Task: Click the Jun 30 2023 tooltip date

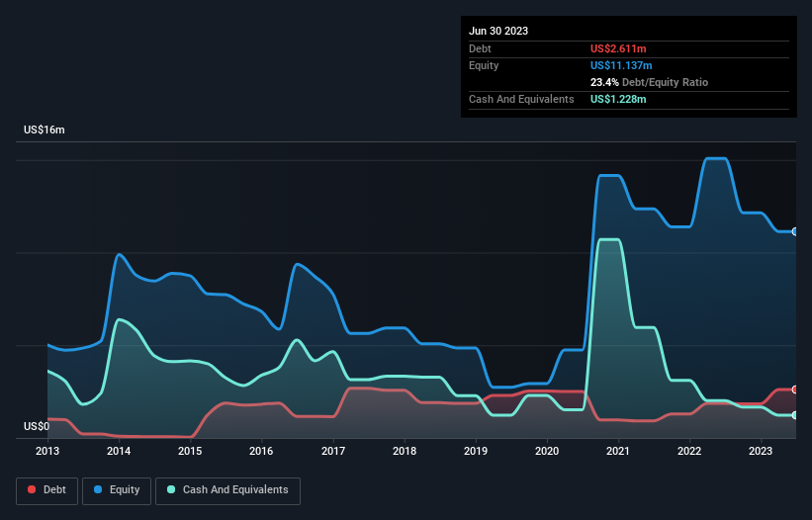Action: pyautogui.click(x=498, y=31)
